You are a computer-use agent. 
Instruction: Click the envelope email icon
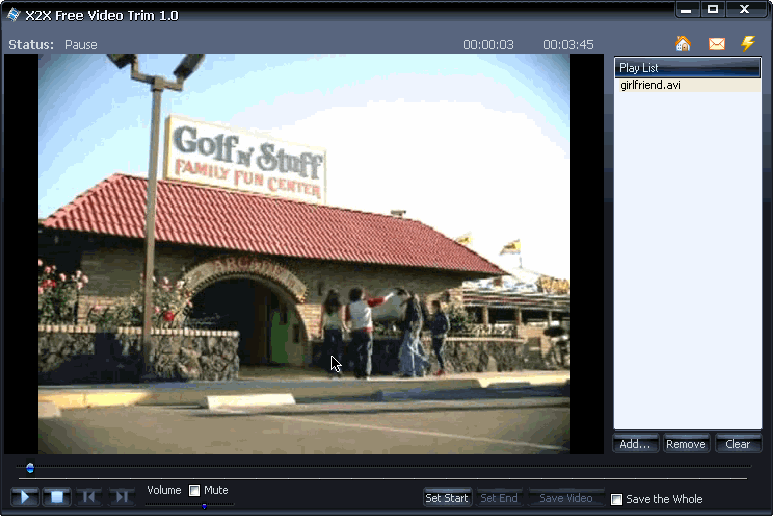point(716,44)
